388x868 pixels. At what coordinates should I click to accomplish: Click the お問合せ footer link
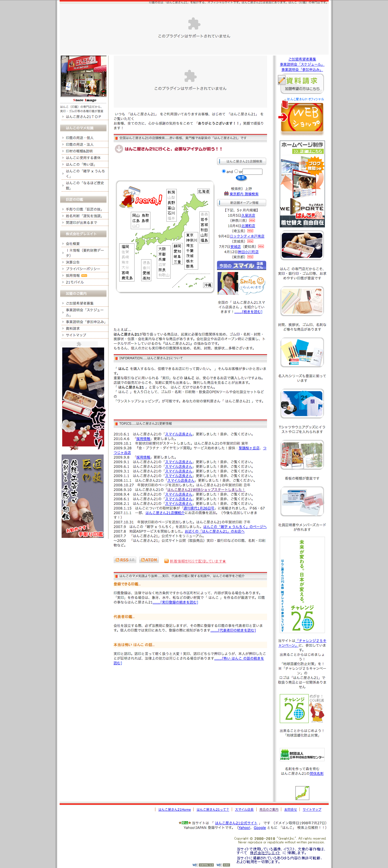(290, 809)
